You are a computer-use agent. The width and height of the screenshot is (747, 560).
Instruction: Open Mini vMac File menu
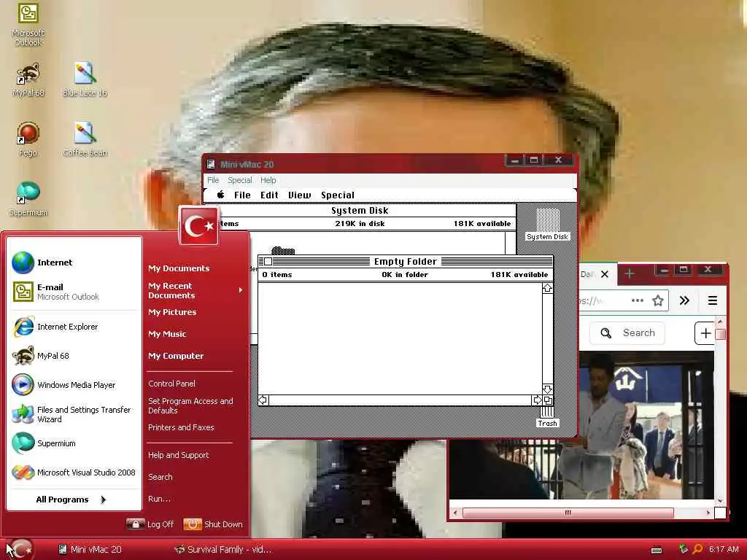click(x=213, y=180)
